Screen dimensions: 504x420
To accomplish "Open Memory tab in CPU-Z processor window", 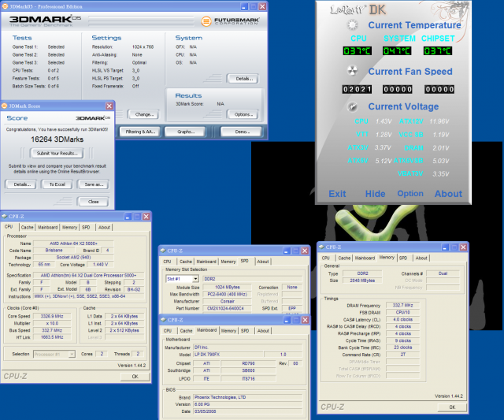I will 69,228.
